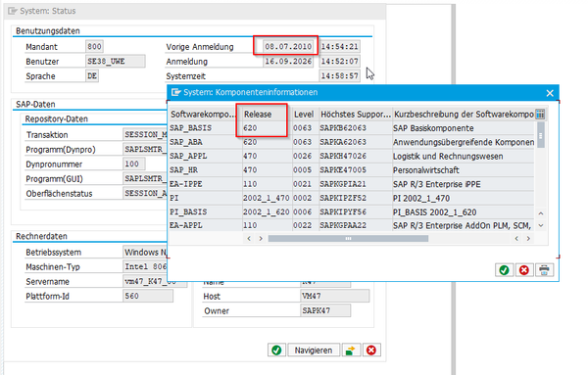Viewport: 588px width, 375px height.
Task: Select the EA-APPL component cell
Action: coord(206,225)
